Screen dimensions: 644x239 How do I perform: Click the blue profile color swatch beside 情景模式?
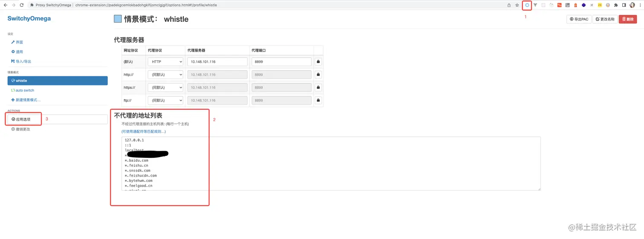pos(118,19)
